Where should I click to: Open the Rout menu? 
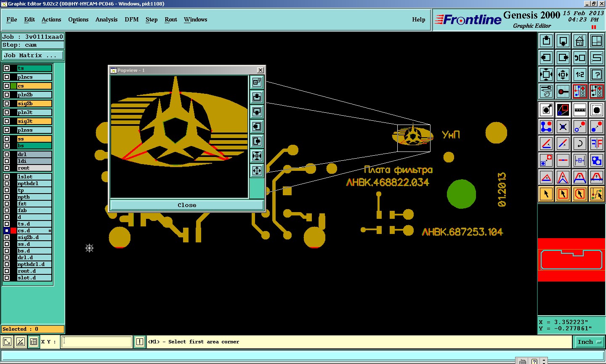(171, 20)
